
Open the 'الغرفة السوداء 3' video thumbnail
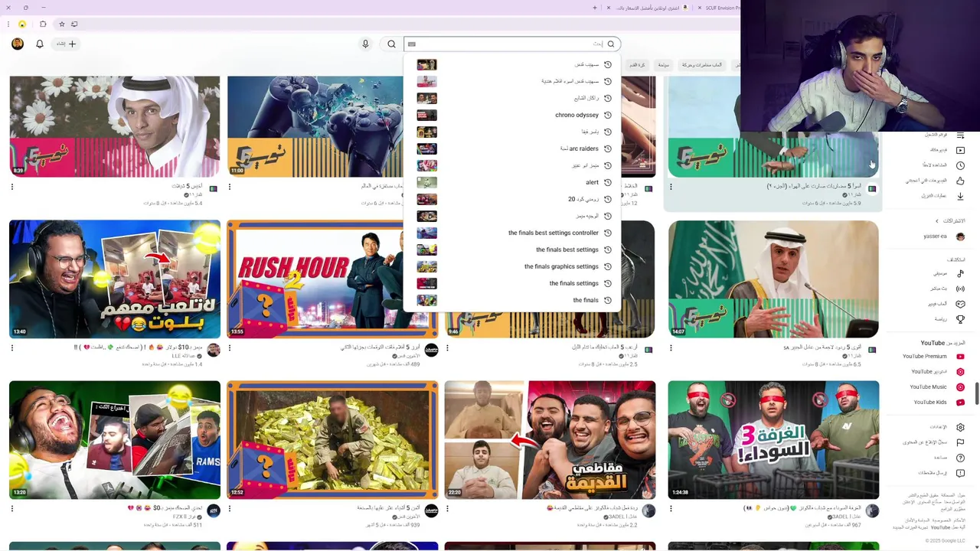point(773,440)
